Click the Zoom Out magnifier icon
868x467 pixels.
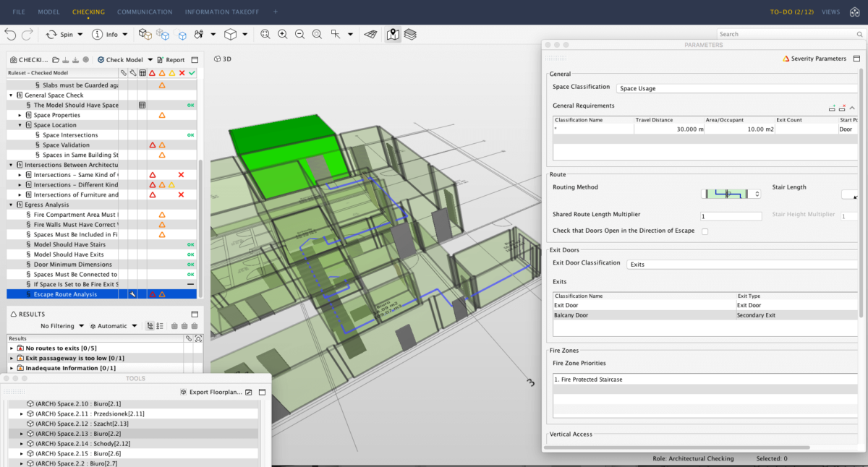coord(299,34)
